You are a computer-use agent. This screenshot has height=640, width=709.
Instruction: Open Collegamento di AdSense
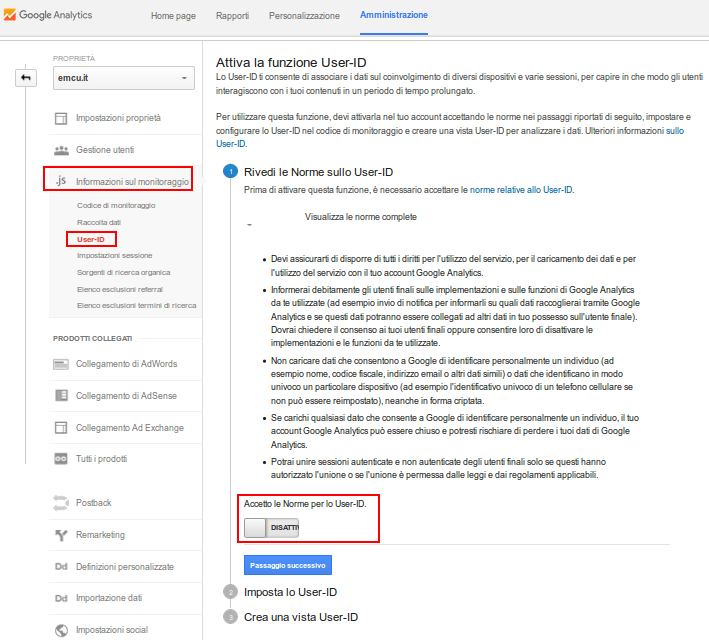point(125,396)
